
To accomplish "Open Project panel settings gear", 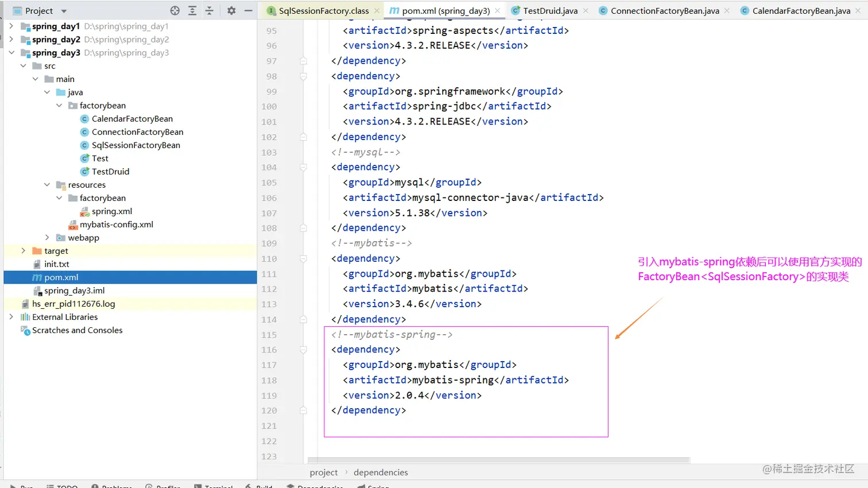I will click(x=231, y=10).
